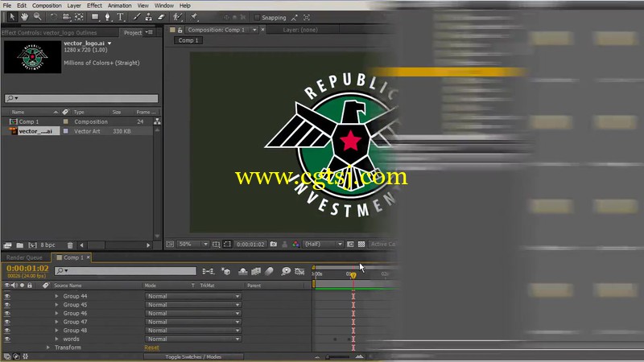The height and width of the screenshot is (362, 644).
Task: Create a new folder in Project panel
Action: (x=19, y=245)
